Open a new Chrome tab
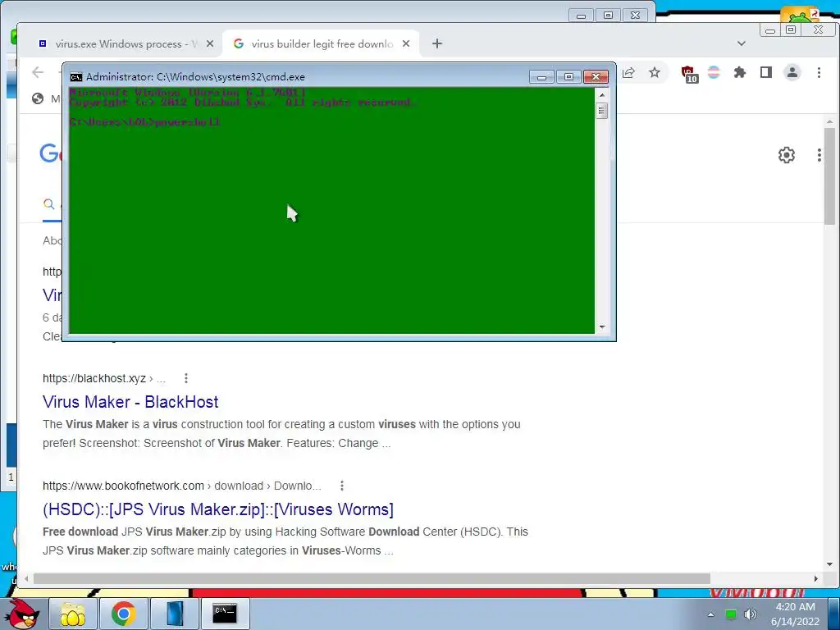This screenshot has height=630, width=840. click(437, 44)
